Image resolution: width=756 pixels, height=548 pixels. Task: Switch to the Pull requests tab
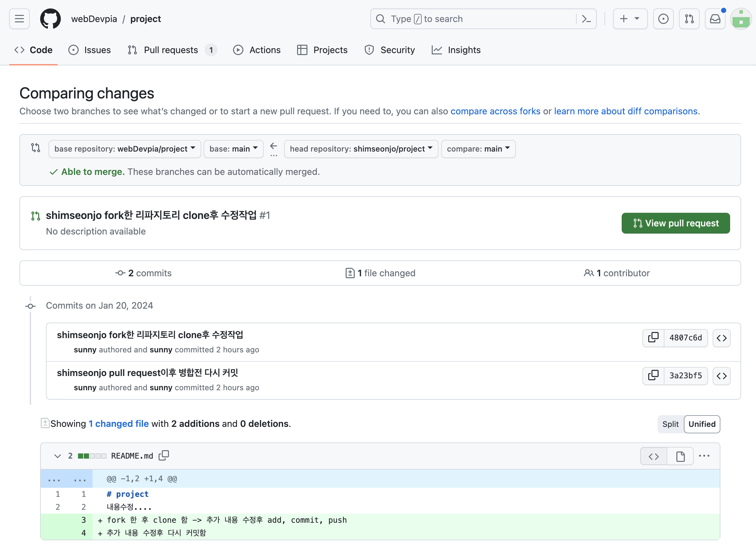click(171, 50)
